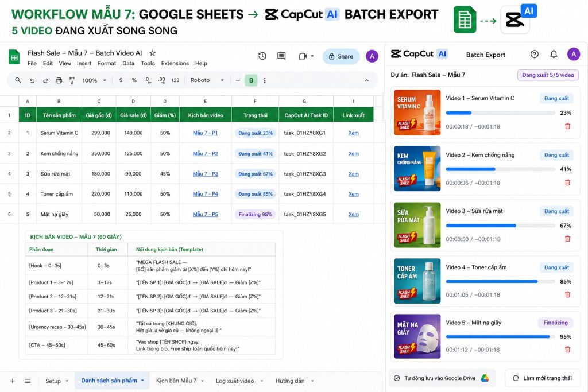Click Làm mới trạng thái refresh button
Image resolution: width=588 pixels, height=392 pixels.
click(542, 378)
